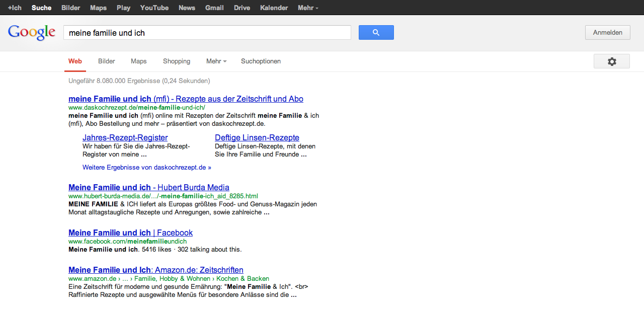This screenshot has height=309, width=644.
Task: Open Gmail in the top bar
Action: coord(214,8)
